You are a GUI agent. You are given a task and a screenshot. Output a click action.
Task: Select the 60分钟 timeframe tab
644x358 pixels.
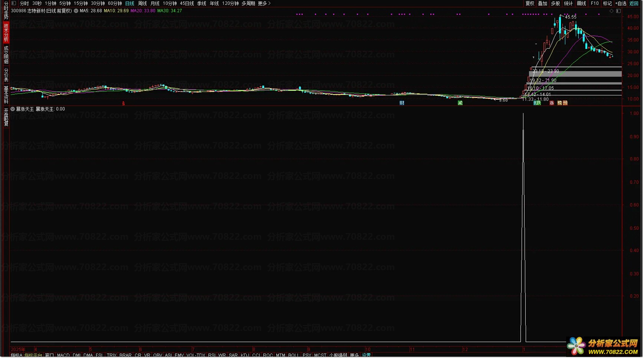115,3
